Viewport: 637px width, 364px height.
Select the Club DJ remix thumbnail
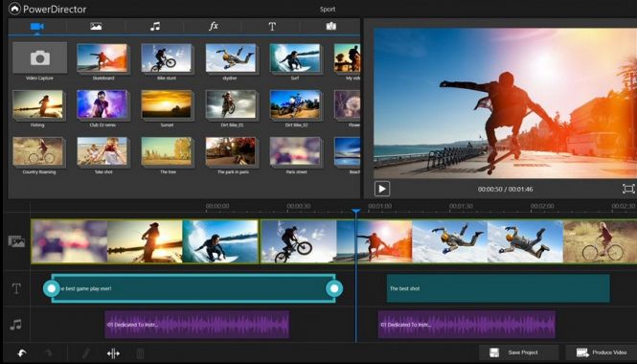pyautogui.click(x=102, y=104)
